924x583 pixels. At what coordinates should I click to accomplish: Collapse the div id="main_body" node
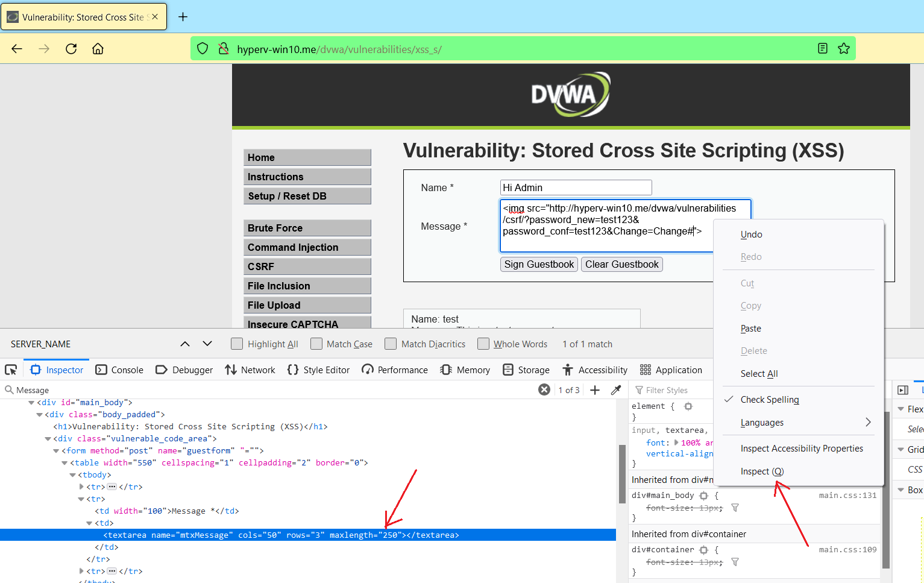(31, 402)
